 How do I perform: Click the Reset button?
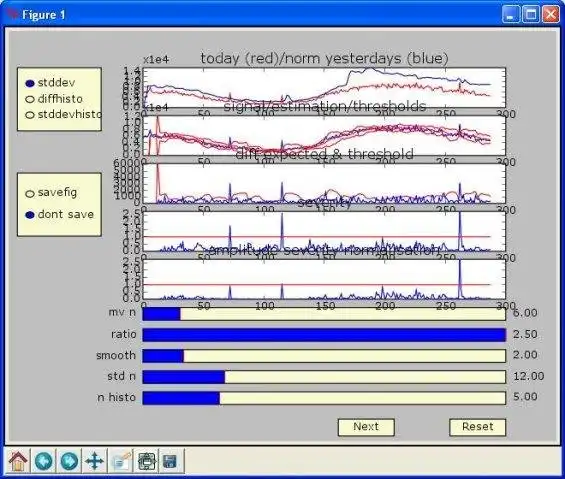[x=477, y=427]
